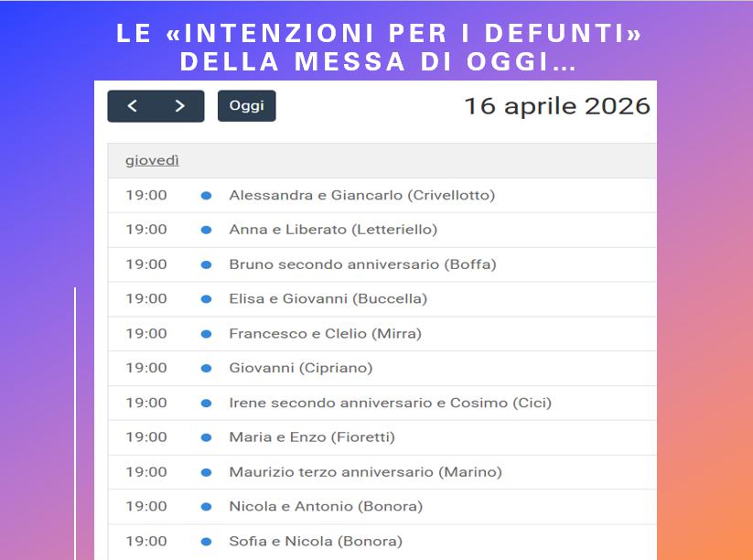
Task: Click the Oggi button
Action: 246,106
